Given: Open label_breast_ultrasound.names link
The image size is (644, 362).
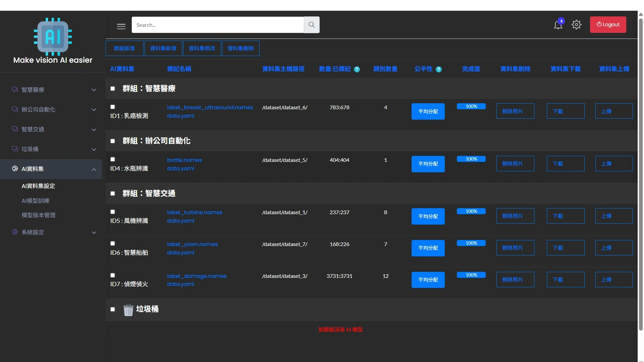Looking at the screenshot, I should (x=210, y=107).
